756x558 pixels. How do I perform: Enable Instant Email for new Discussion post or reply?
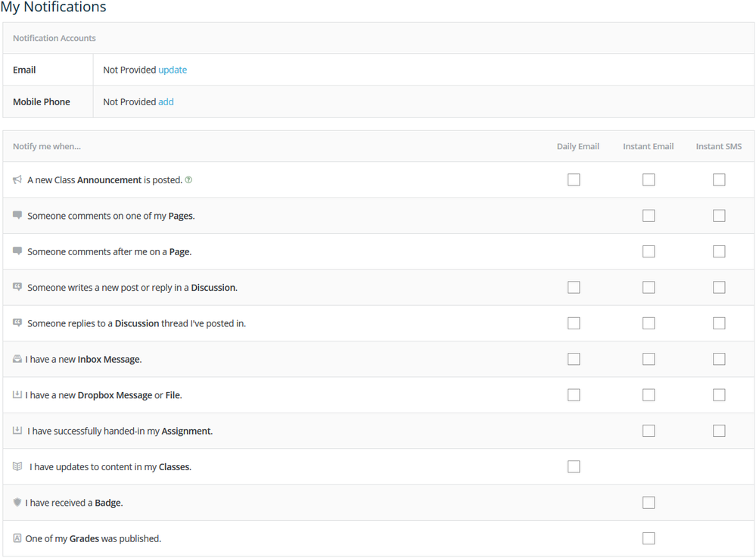point(649,288)
